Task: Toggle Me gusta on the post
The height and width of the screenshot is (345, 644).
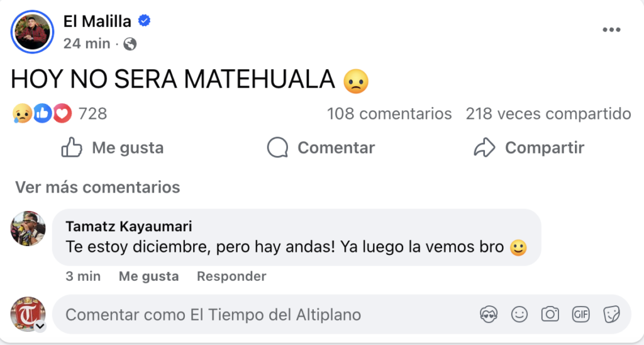Action: [112, 148]
